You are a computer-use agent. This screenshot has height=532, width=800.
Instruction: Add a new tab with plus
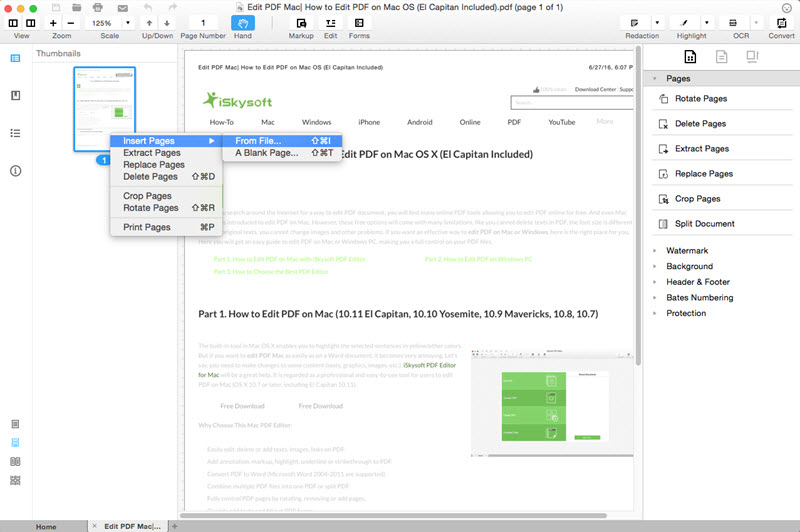174,526
